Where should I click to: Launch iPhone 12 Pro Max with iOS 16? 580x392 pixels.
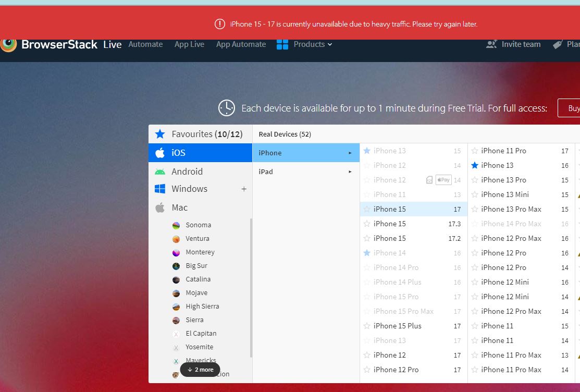pos(522,238)
